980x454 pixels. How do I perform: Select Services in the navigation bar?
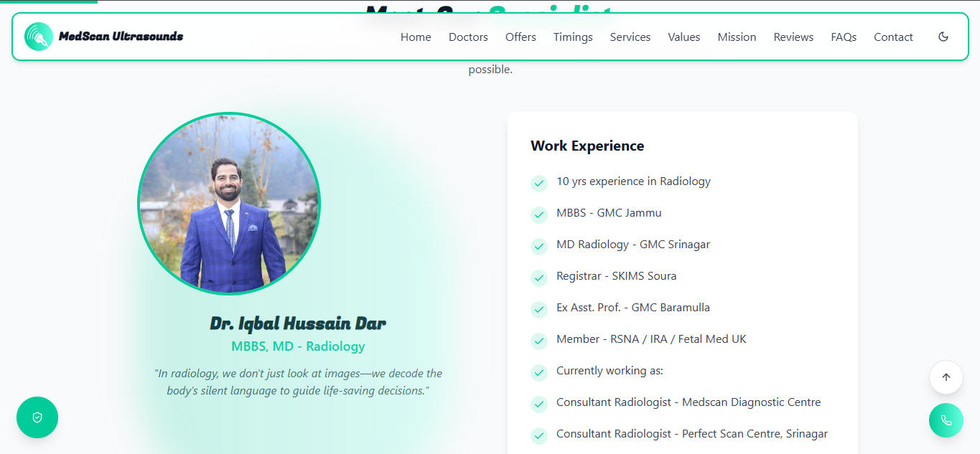coord(630,37)
